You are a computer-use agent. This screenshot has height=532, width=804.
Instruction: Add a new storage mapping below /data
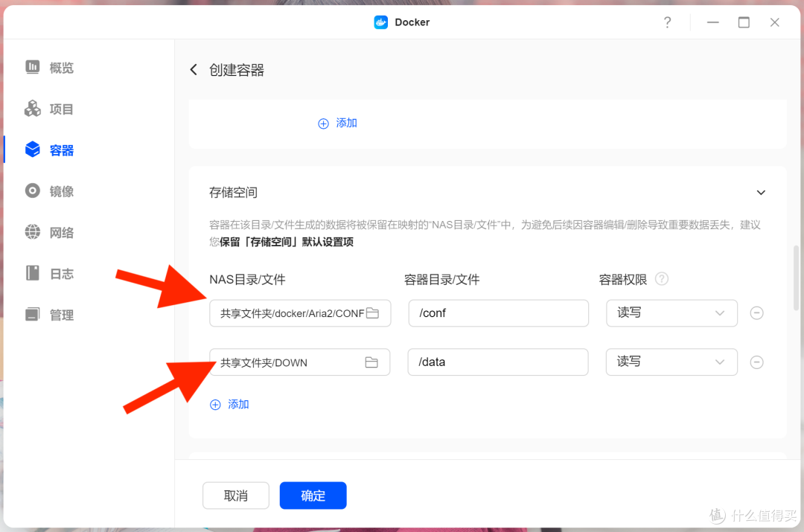[230, 405]
